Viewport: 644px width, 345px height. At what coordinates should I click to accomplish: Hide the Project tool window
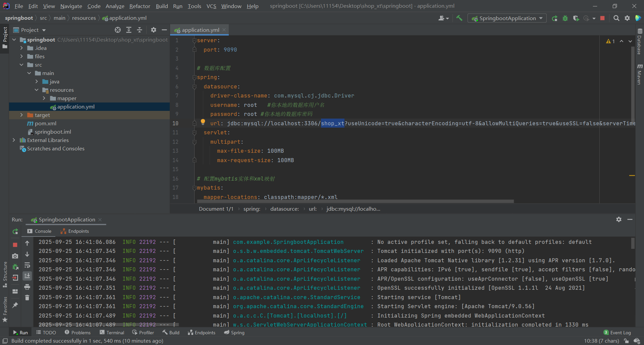[x=164, y=30]
